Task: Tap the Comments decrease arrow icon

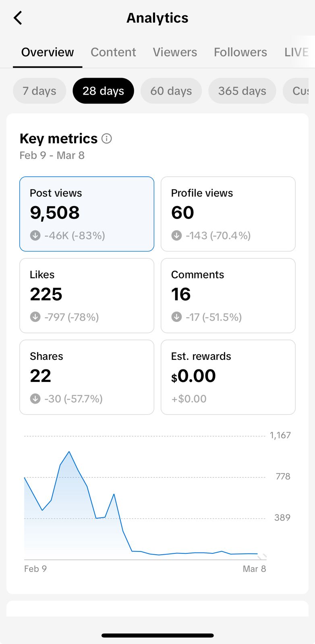Action: coord(176,317)
